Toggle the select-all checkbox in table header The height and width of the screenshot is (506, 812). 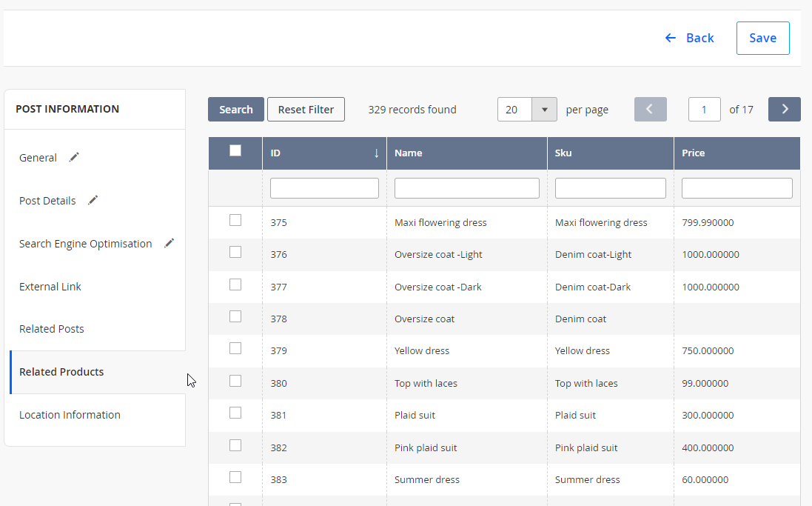pyautogui.click(x=235, y=150)
